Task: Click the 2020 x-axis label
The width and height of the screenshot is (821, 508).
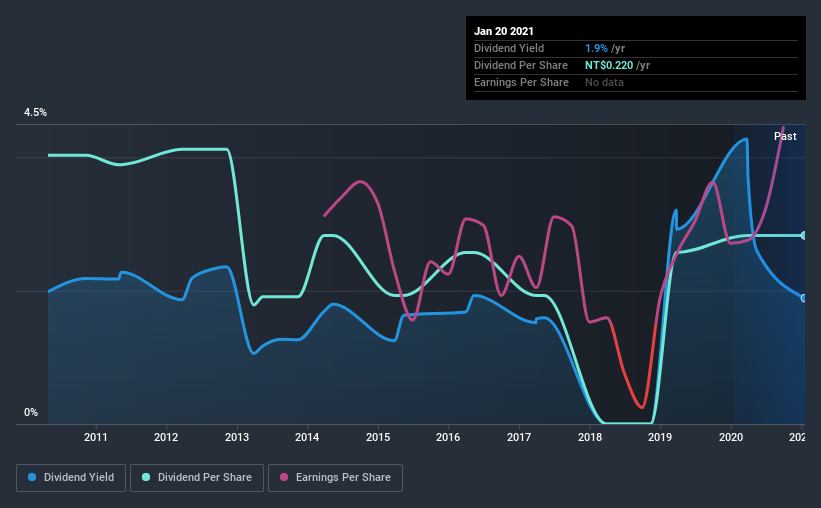Action: [x=730, y=437]
